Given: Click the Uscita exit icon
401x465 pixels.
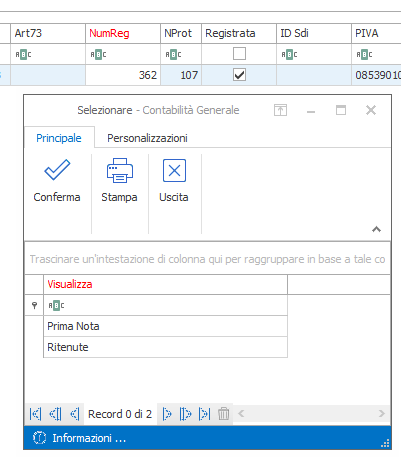Looking at the screenshot, I should click(174, 170).
